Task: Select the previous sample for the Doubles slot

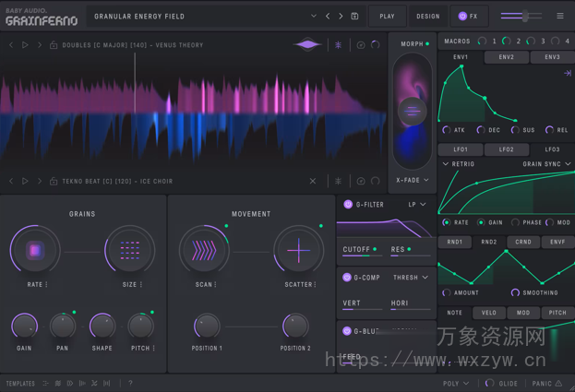Action: pyautogui.click(x=11, y=44)
